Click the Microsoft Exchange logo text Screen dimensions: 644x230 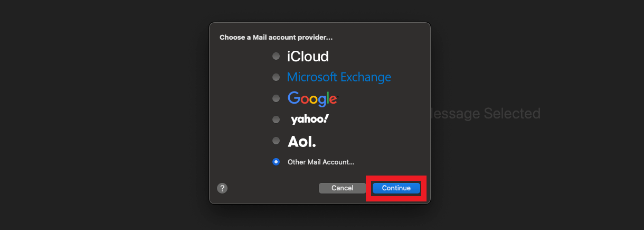tap(339, 77)
